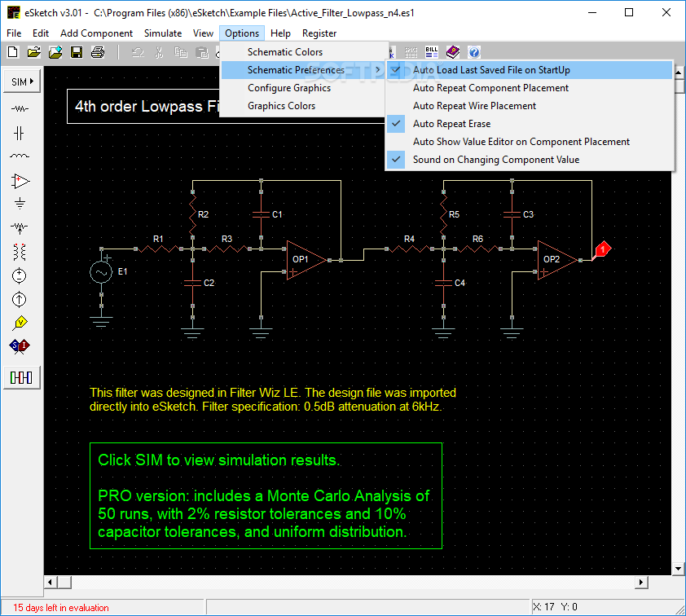Click the BILL of materials icon
The width and height of the screenshot is (686, 616).
point(431,52)
